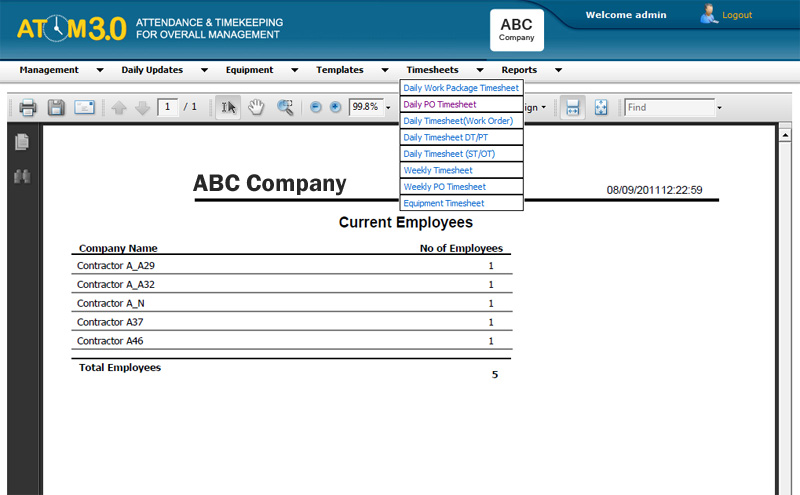Select Daily Timesheet (ST/OT)
The image size is (800, 495).
pyautogui.click(x=461, y=154)
